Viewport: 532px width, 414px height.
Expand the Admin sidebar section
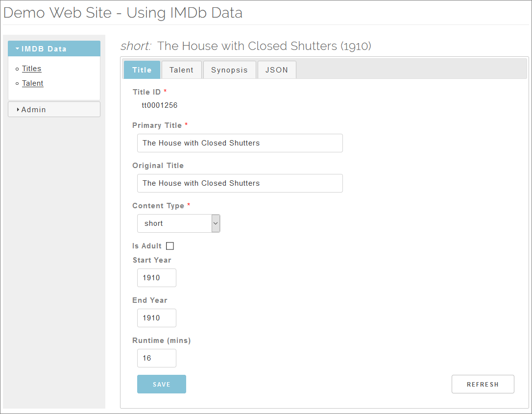tap(54, 110)
